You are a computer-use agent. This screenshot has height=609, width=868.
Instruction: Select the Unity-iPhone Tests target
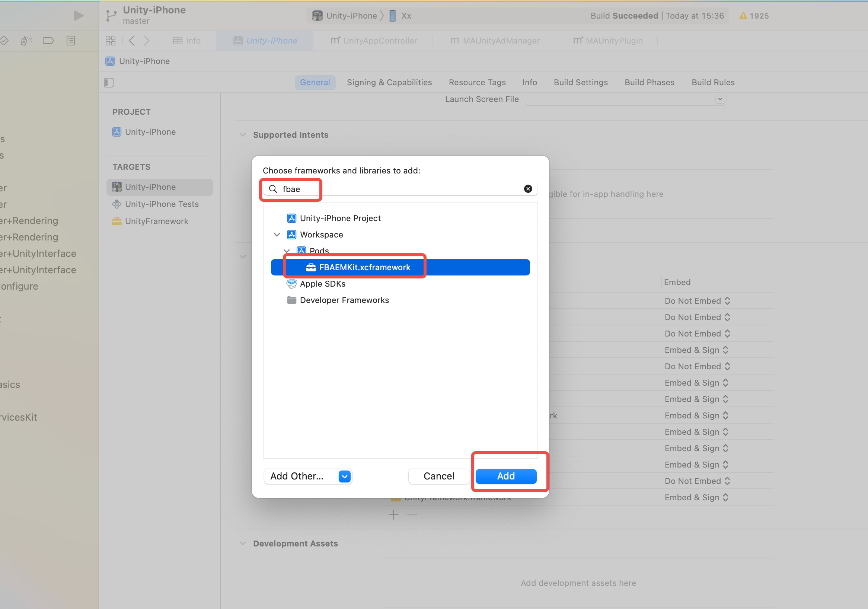pos(155,204)
